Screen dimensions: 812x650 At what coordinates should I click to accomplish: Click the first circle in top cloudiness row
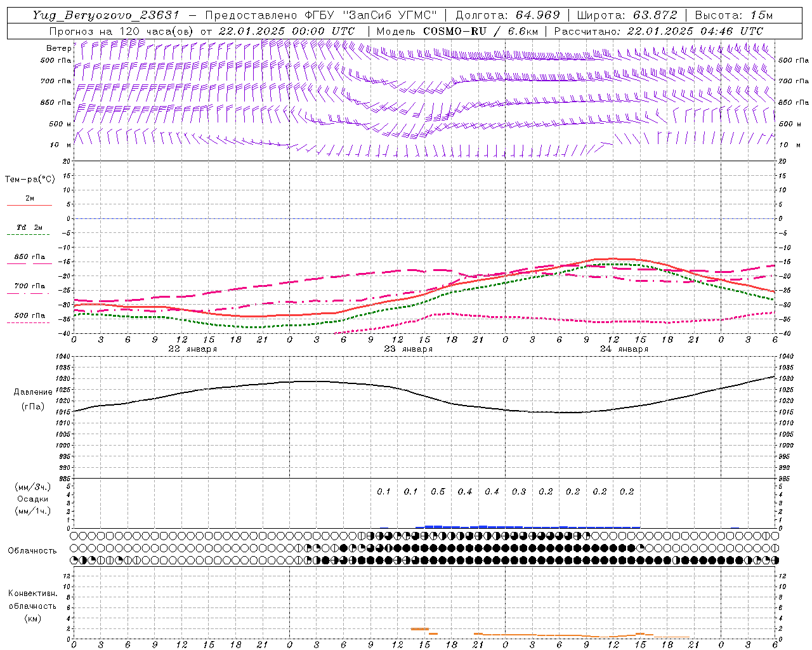(74, 536)
